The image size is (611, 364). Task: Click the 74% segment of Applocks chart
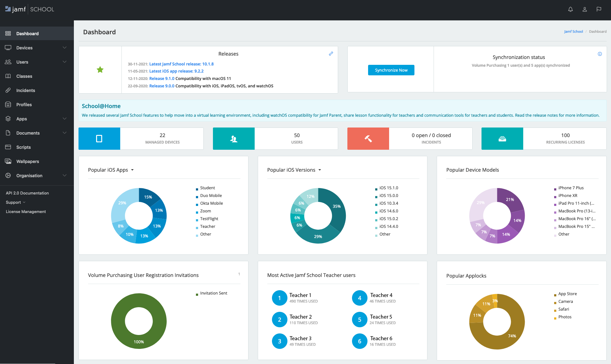tap(512, 336)
